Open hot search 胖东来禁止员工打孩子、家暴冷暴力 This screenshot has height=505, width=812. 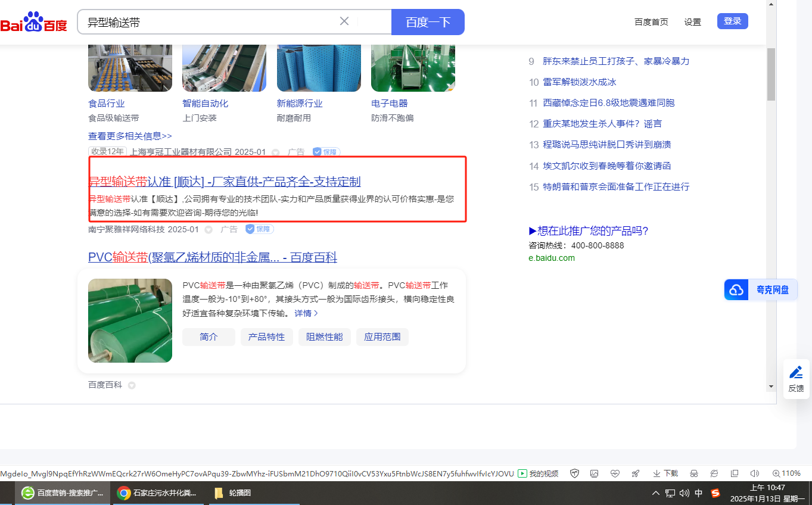pos(616,61)
